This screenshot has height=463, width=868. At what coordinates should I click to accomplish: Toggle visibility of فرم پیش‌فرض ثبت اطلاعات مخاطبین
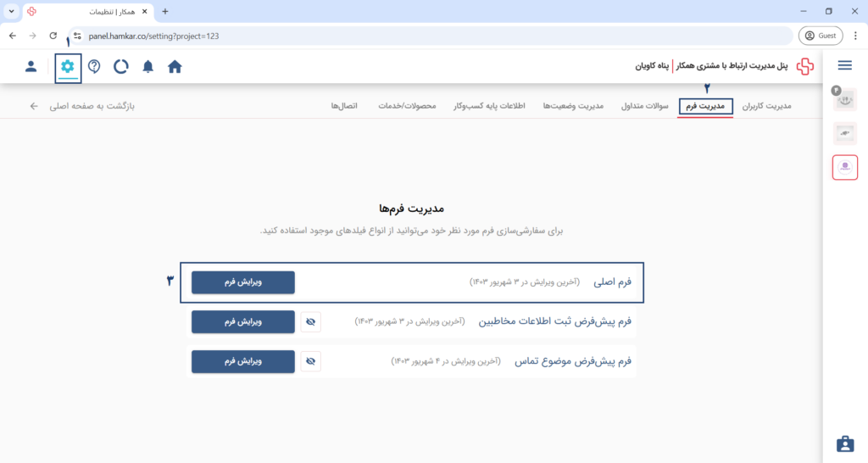[310, 321]
